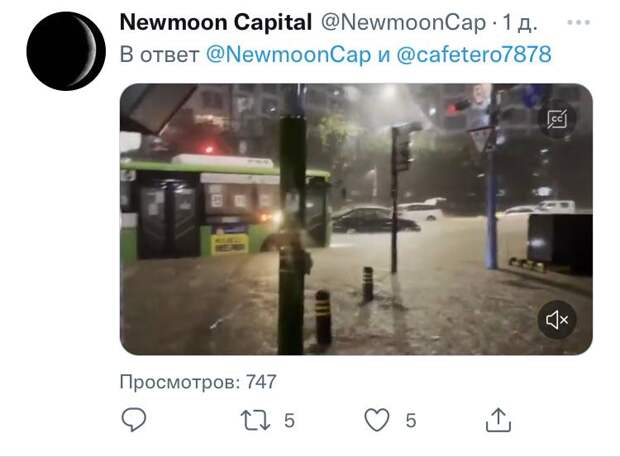
Task: Follow the @cafetero7878 mention link
Action: (474, 55)
